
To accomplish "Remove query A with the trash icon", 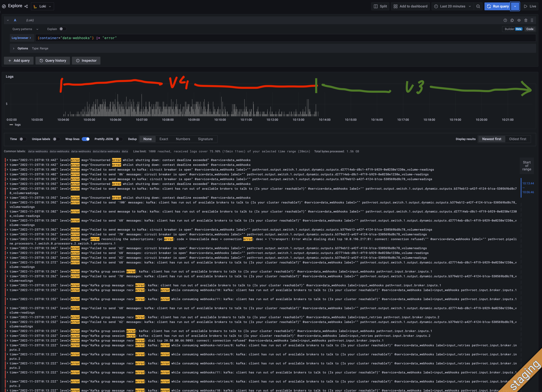I will (525, 20).
